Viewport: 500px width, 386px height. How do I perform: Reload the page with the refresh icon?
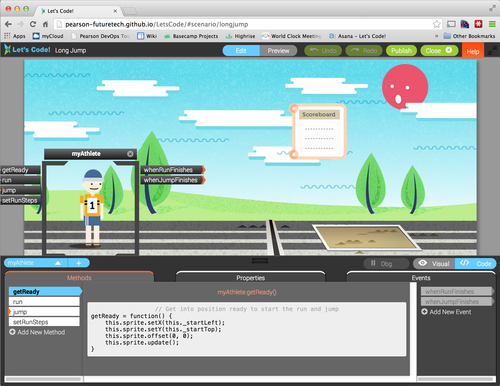tap(33, 24)
